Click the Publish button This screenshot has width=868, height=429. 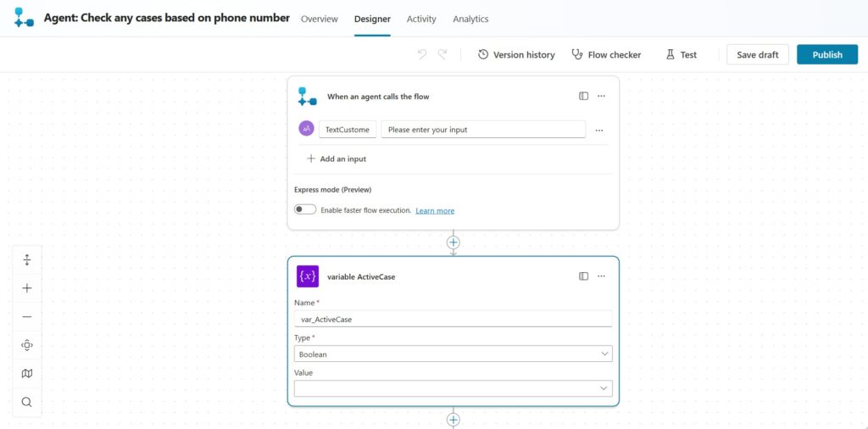pos(826,54)
